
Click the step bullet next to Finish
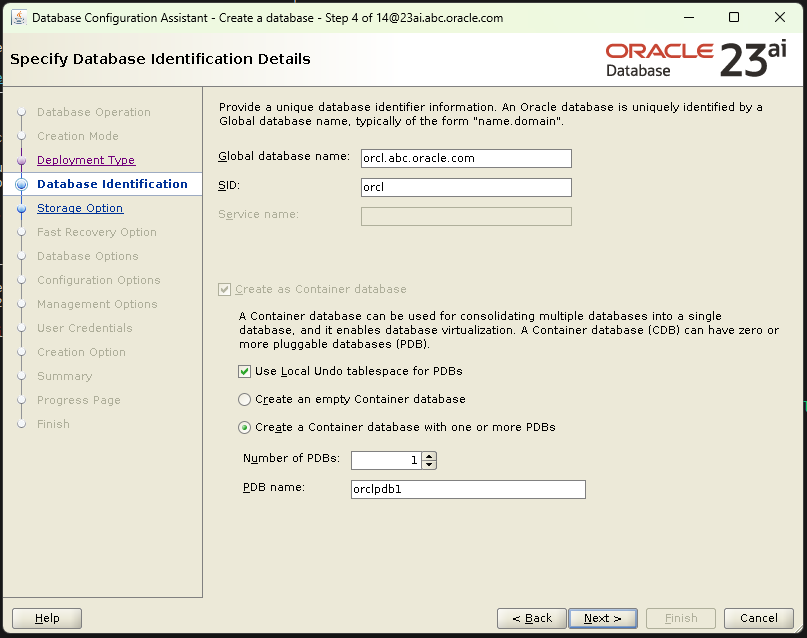coord(21,424)
